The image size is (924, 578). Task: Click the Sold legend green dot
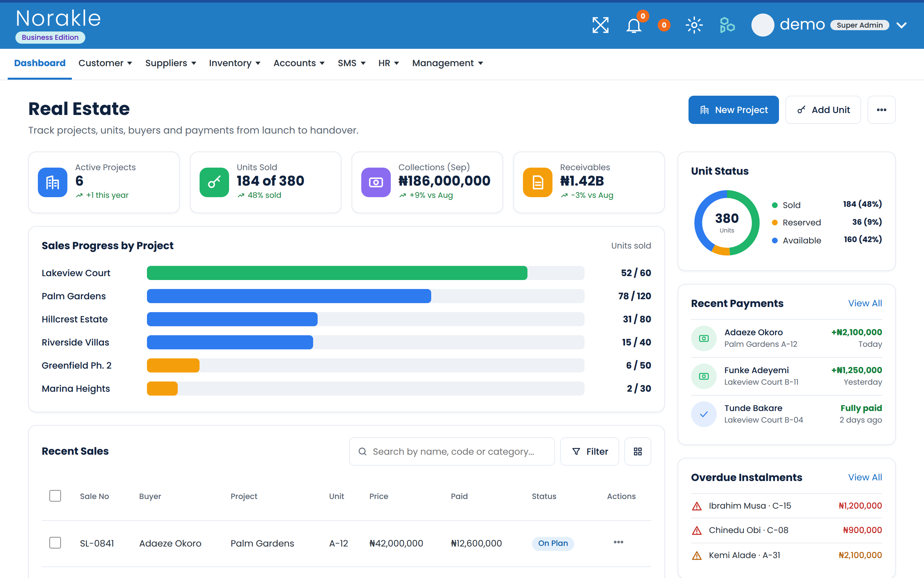click(775, 205)
